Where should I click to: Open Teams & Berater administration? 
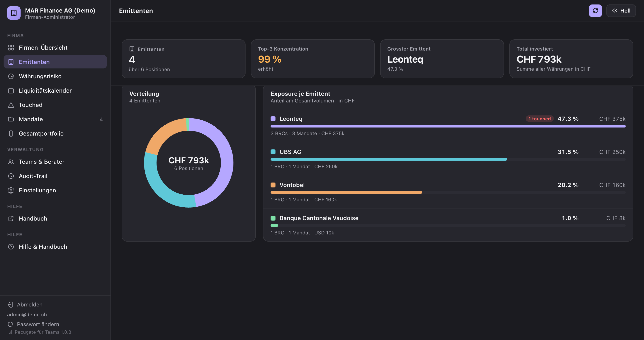pyautogui.click(x=55, y=162)
